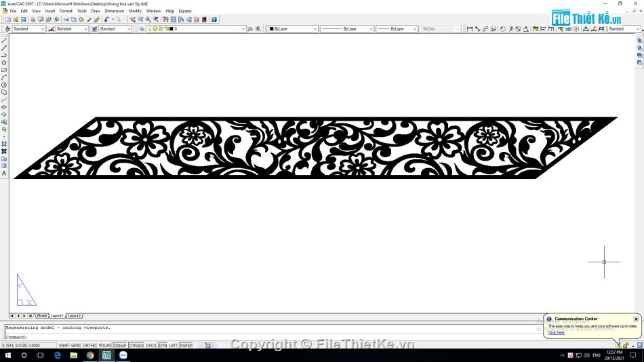This screenshot has width=644, height=362.
Task: Select the Circle tool in the Draw toolbar
Action: click(4, 85)
